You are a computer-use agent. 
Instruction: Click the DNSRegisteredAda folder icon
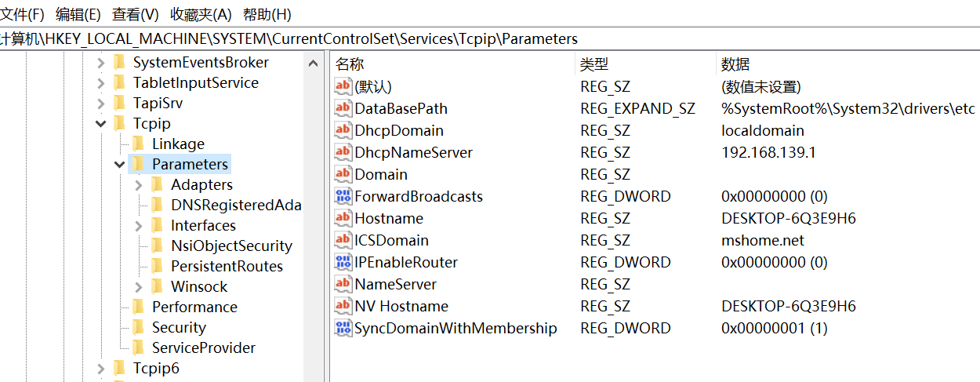point(157,205)
